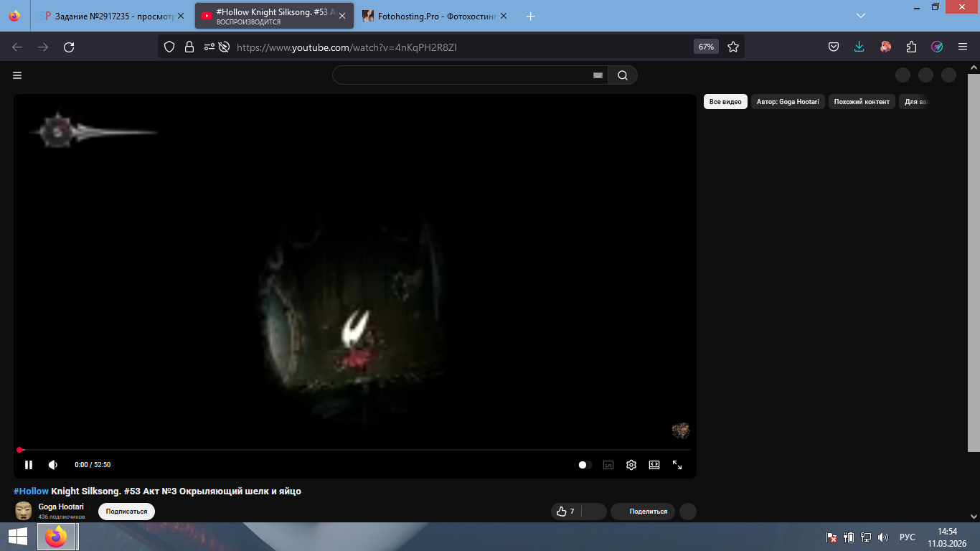The width and height of the screenshot is (980, 551).
Task: Open the Extensions puzzle icon
Action: (x=911, y=47)
